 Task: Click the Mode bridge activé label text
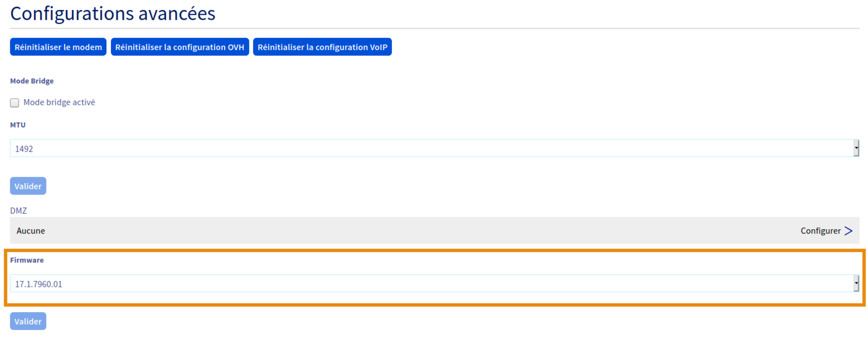[x=59, y=102]
